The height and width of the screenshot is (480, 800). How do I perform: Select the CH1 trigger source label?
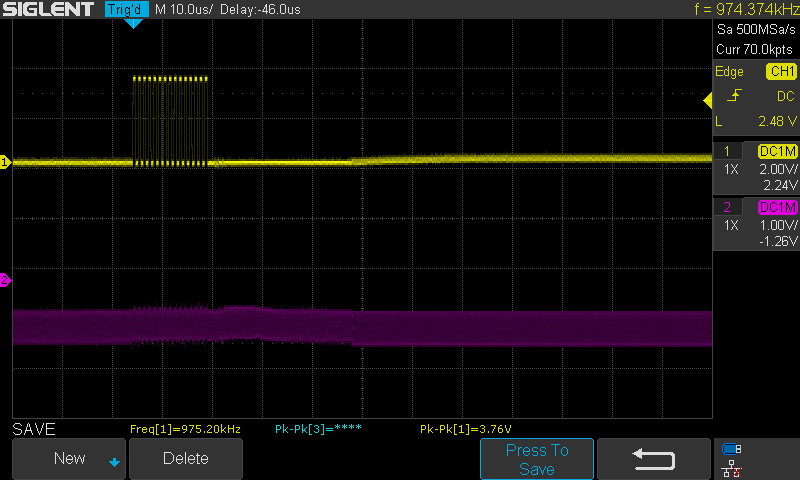(781, 71)
